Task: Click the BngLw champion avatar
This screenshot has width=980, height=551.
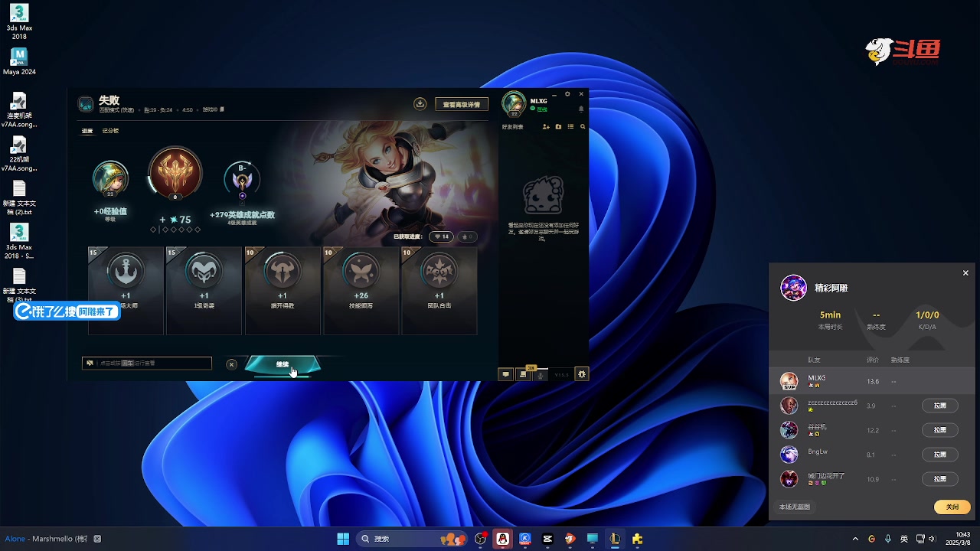Action: coord(789,455)
